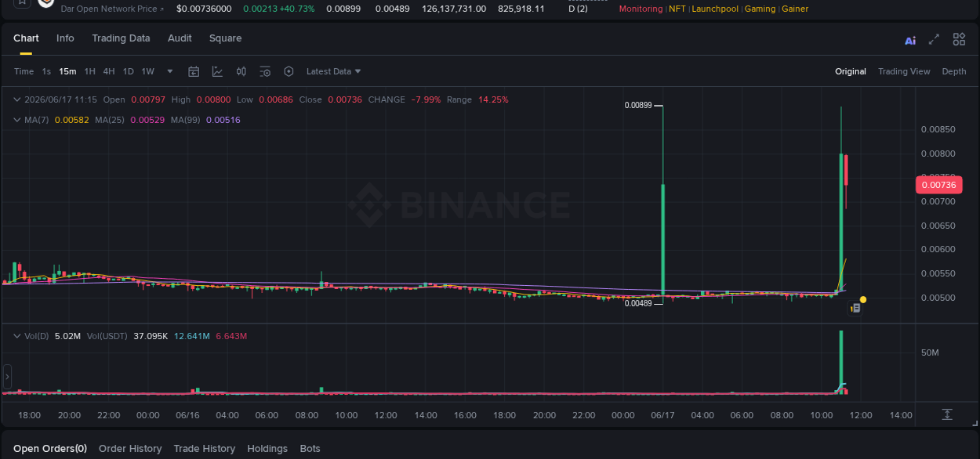This screenshot has width=980, height=459.
Task: Select the 1D time interval
Action: click(128, 71)
